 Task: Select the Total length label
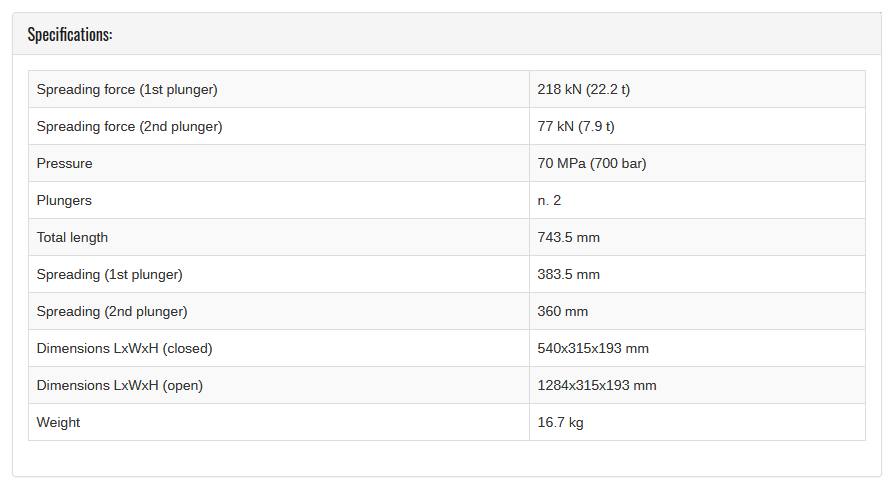72,237
